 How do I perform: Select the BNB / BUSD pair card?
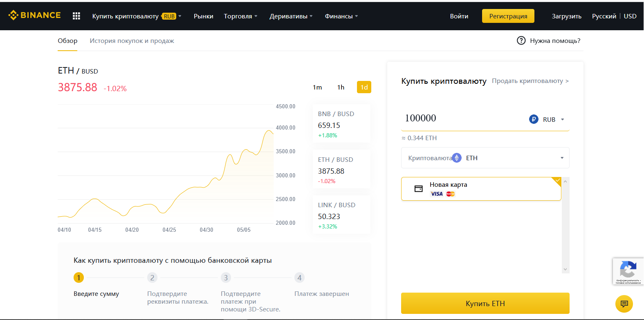point(341,124)
